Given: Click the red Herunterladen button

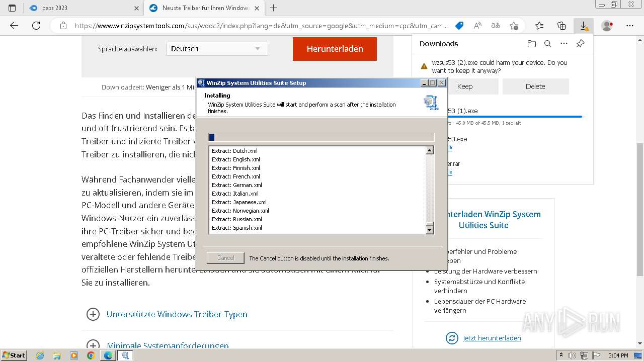Looking at the screenshot, I should tap(335, 49).
